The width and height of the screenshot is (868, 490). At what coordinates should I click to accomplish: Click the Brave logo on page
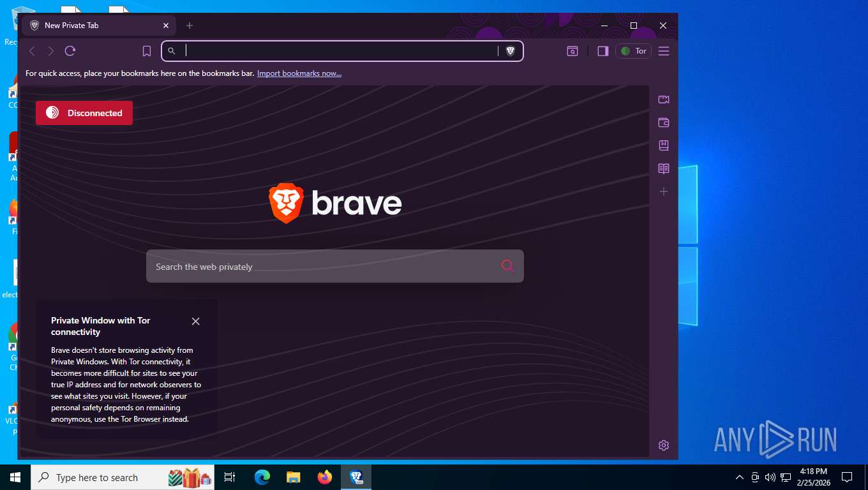pos(335,204)
